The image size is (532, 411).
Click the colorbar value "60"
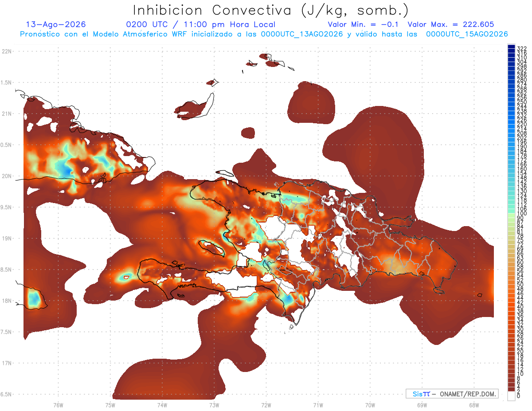click(x=520, y=262)
